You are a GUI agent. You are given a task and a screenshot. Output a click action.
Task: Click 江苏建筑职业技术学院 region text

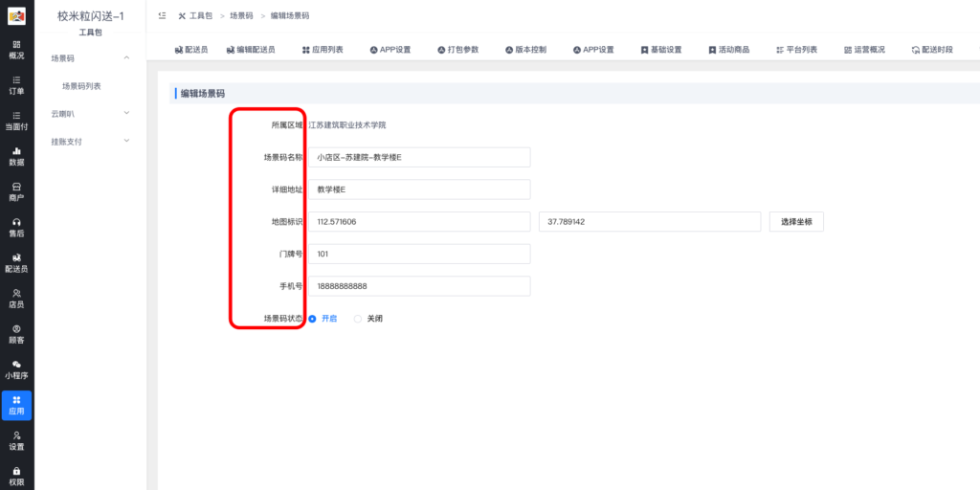[346, 125]
